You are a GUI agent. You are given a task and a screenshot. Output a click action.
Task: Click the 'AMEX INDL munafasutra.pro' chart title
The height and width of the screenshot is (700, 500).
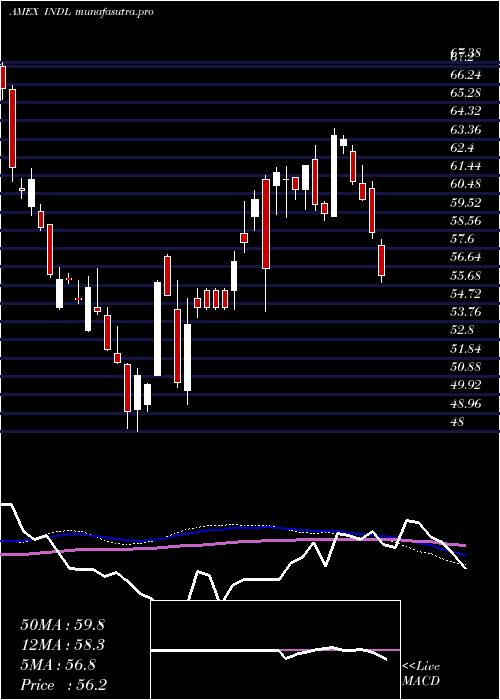tap(81, 12)
